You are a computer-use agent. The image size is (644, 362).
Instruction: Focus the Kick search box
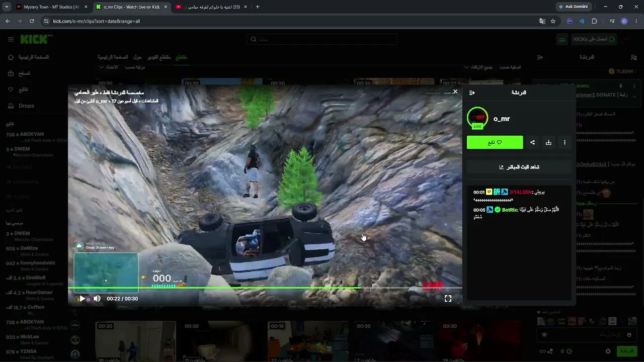322,39
